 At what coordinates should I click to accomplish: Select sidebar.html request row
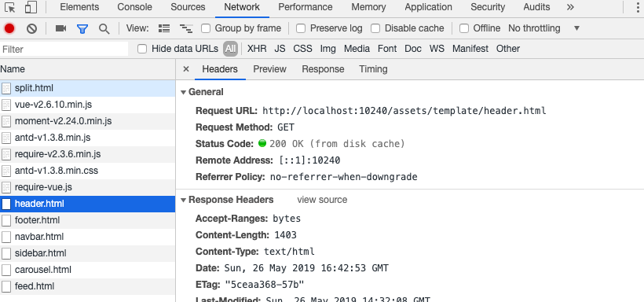[x=87, y=253]
